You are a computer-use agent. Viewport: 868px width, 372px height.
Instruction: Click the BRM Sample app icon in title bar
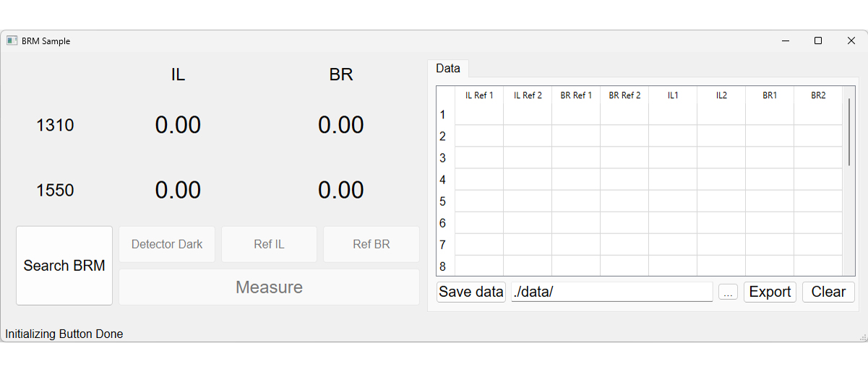click(12, 41)
